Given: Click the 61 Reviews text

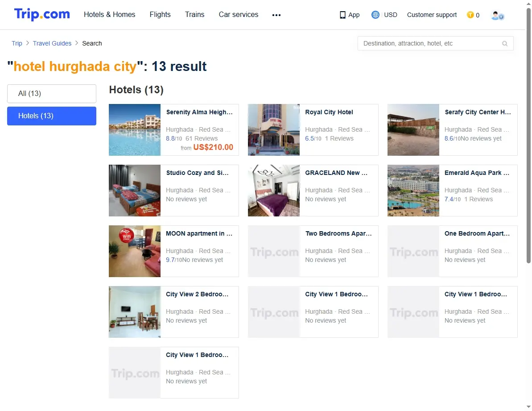Looking at the screenshot, I should pos(202,139).
